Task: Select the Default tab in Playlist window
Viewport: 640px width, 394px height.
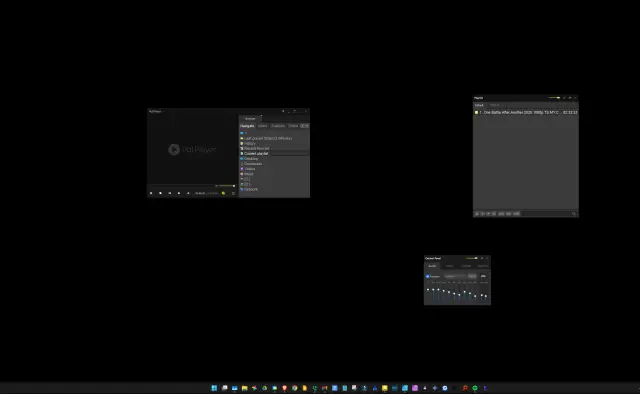Action: pos(479,105)
